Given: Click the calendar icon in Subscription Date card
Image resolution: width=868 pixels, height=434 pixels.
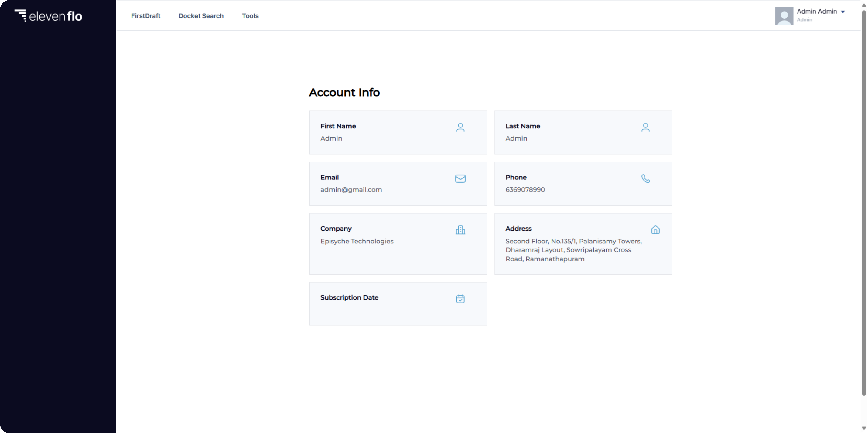Looking at the screenshot, I should point(460,299).
